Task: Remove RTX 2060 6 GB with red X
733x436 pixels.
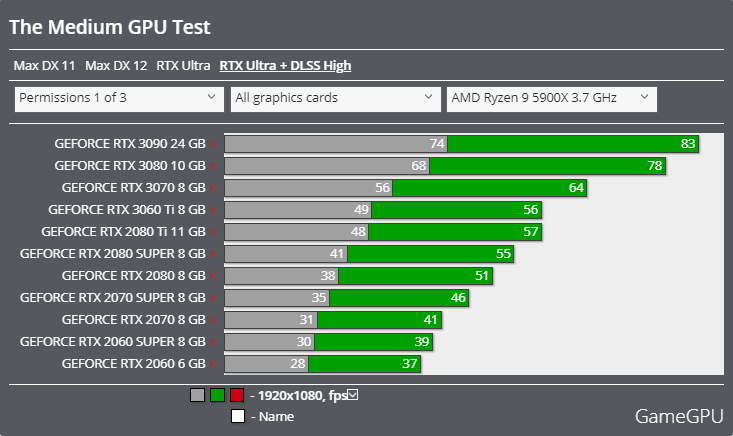Action: [x=213, y=364]
